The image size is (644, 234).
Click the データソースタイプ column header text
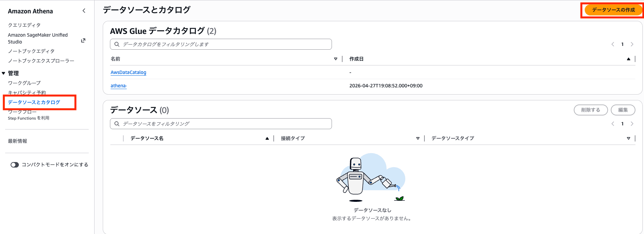[x=453, y=138]
